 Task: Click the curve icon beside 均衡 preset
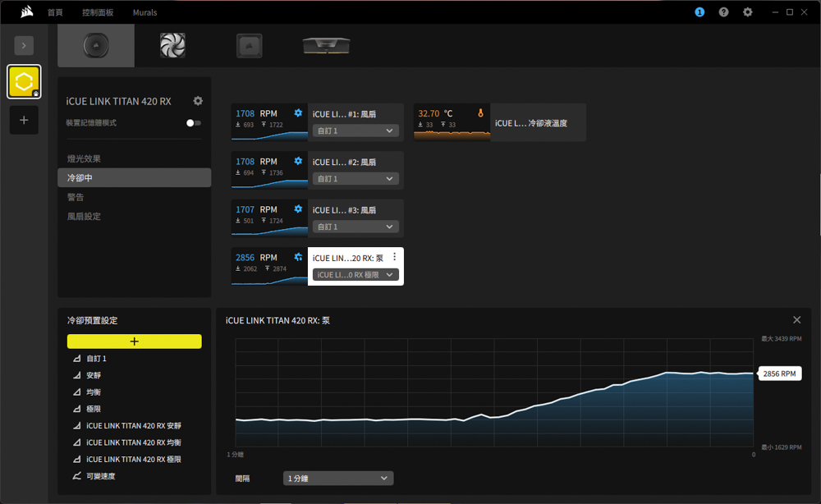(x=77, y=392)
